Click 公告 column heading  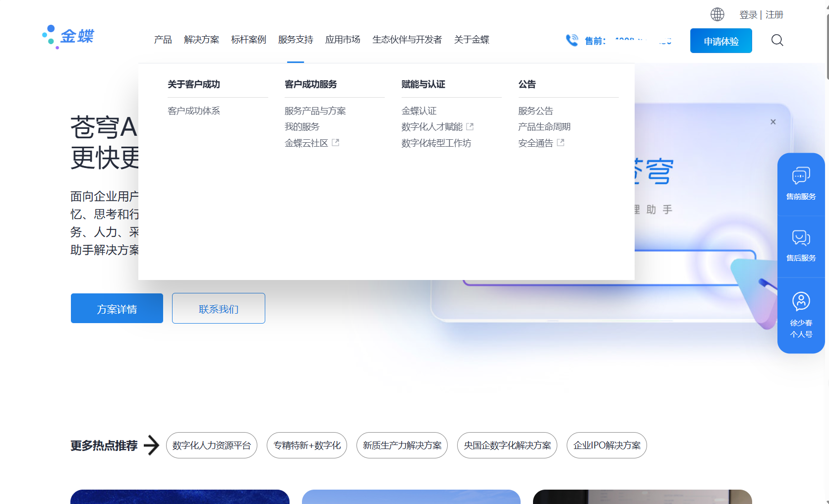527,84
